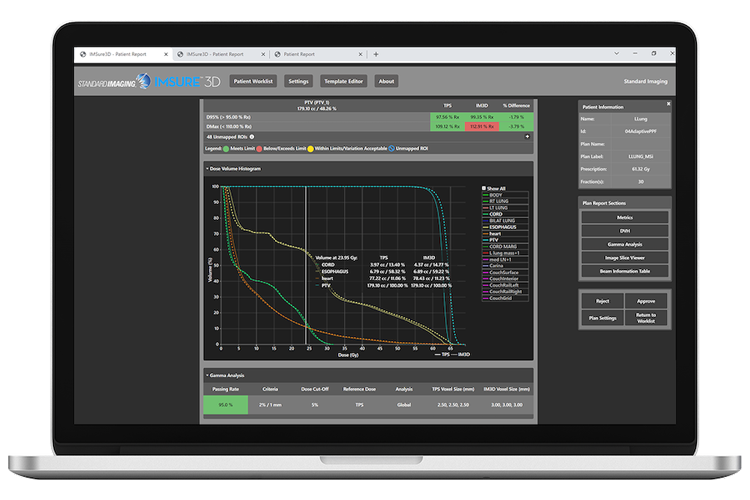
Task: Toggle ESOPHAGUS curve in DVH legend
Action: [x=505, y=227]
